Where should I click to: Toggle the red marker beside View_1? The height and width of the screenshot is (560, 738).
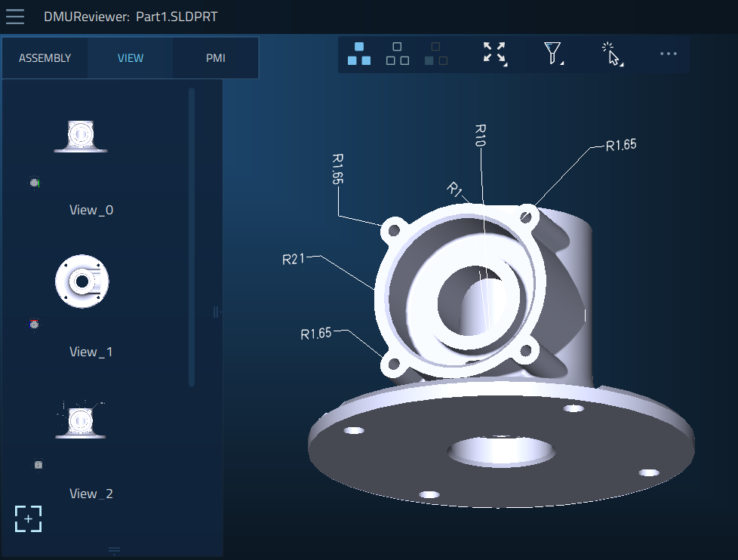tap(34, 325)
